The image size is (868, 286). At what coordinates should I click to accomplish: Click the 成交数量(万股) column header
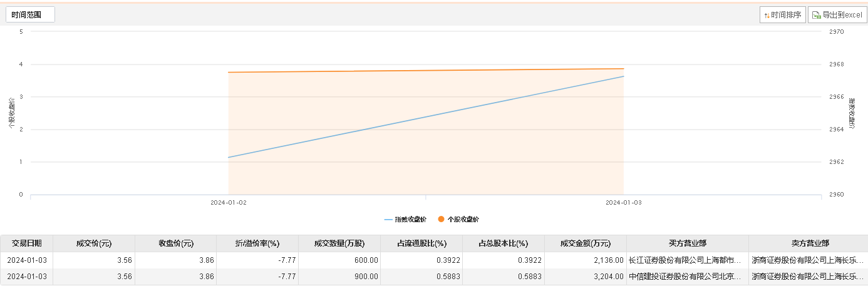339,243
